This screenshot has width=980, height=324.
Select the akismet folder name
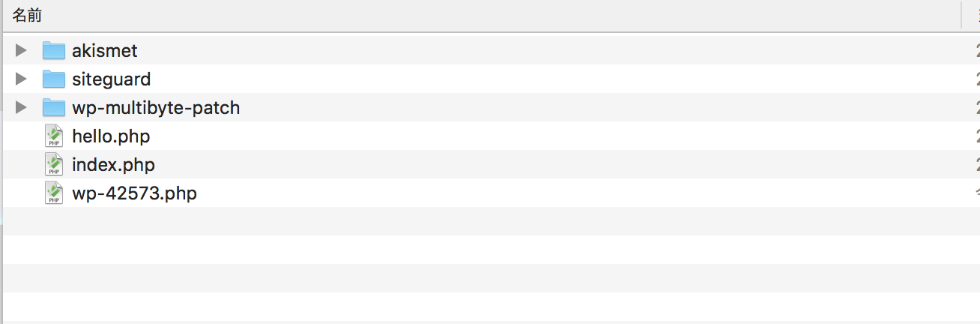click(105, 51)
